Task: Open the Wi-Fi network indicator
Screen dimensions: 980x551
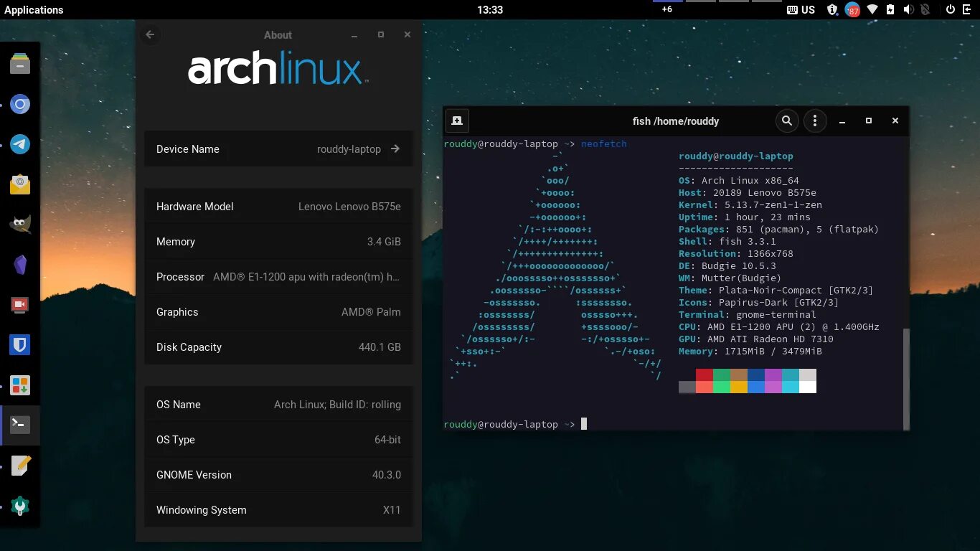Action: (872, 9)
